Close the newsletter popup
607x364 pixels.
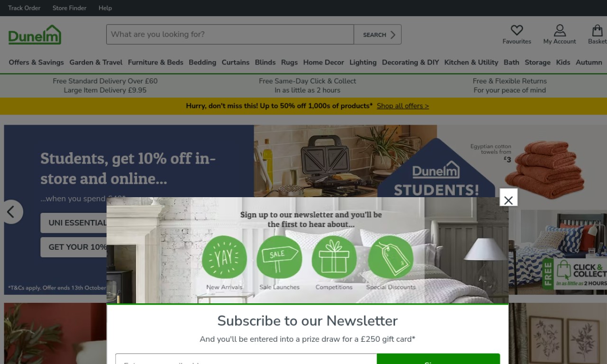point(508,200)
